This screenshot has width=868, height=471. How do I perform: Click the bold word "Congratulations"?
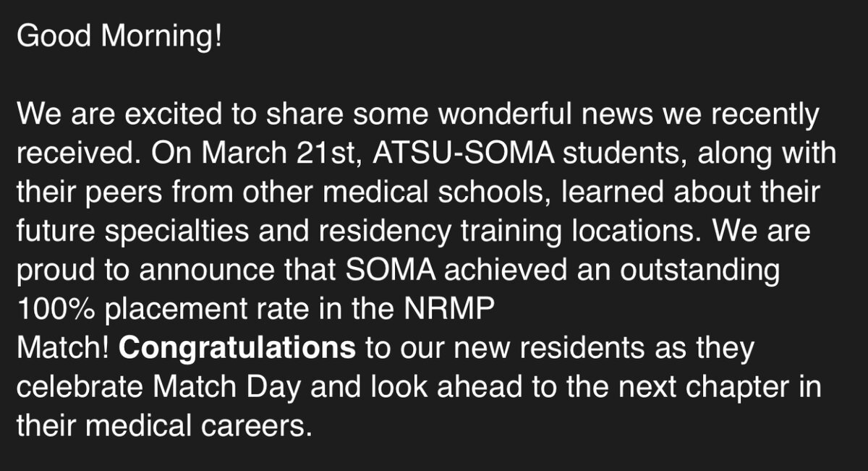(237, 348)
